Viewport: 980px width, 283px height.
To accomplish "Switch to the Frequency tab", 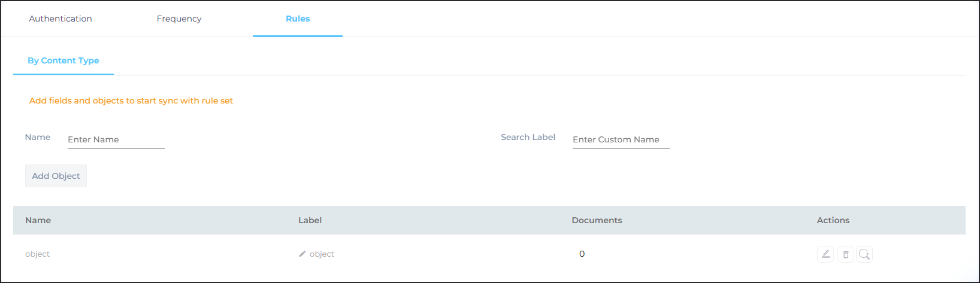I will [179, 19].
